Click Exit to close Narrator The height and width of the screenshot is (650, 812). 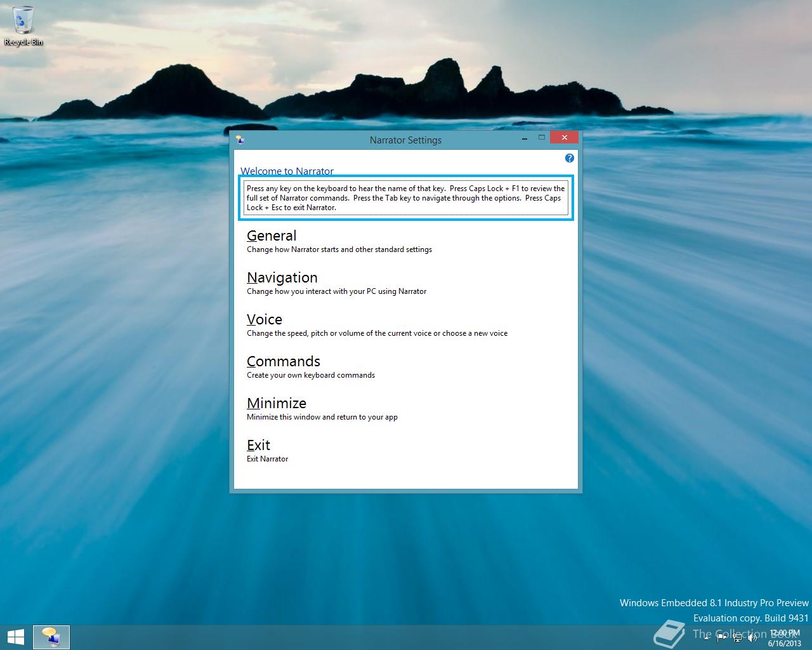[x=258, y=445]
